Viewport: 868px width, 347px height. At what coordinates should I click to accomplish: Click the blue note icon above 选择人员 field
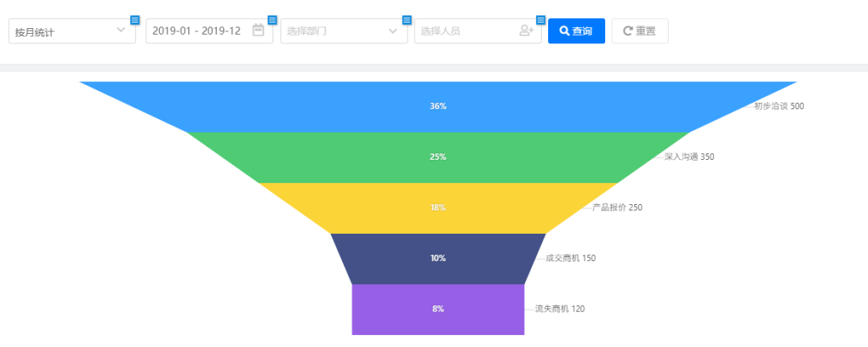tap(541, 20)
